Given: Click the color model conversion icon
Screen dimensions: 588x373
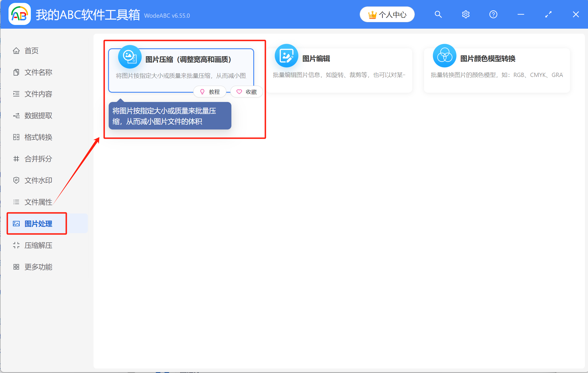Looking at the screenshot, I should point(444,56).
